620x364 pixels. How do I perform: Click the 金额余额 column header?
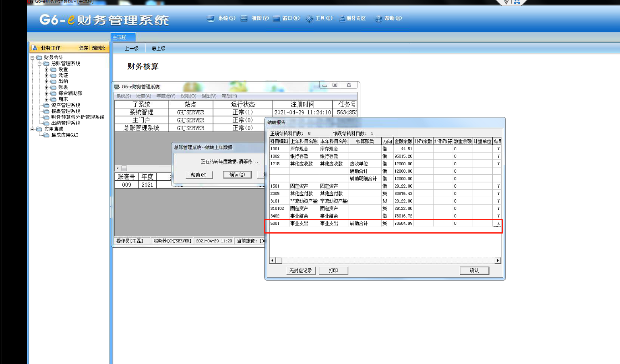403,141
